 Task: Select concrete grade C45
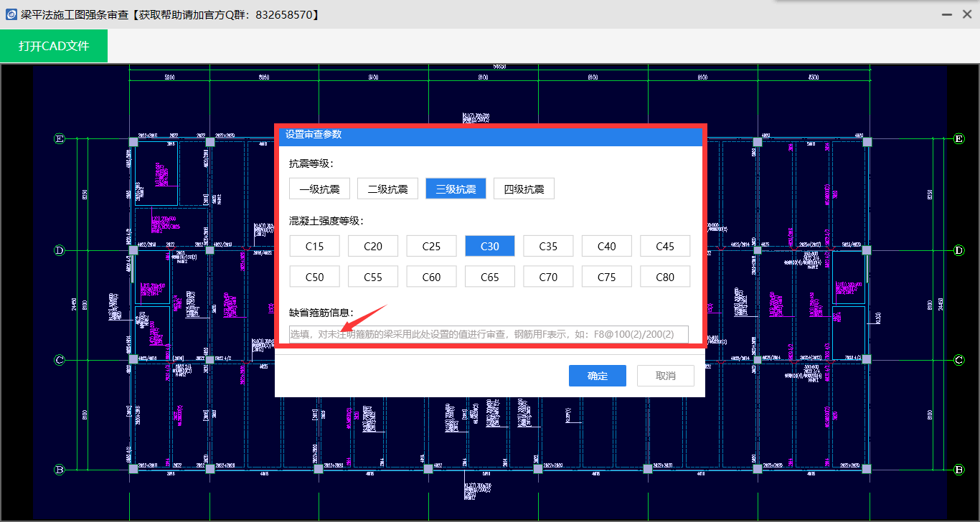(665, 247)
